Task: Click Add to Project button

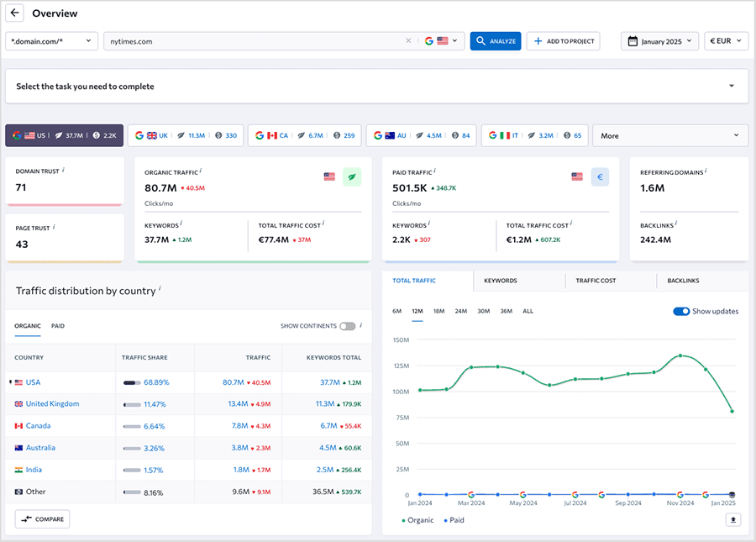Action: tap(563, 41)
